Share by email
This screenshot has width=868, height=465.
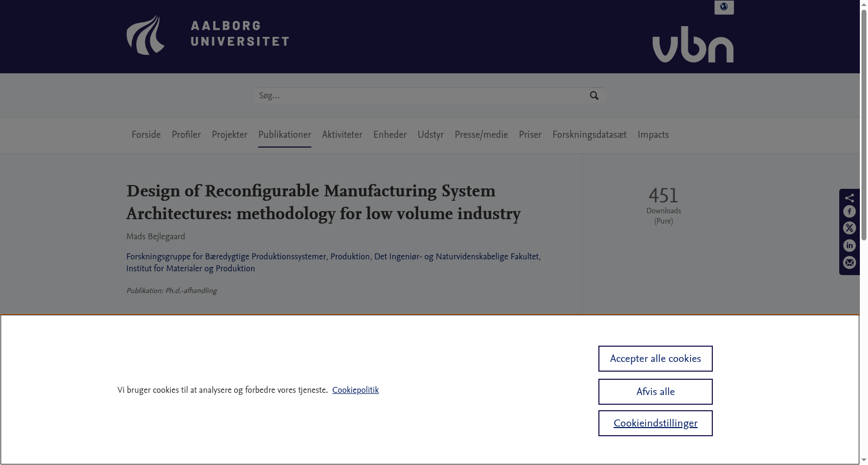click(x=850, y=263)
